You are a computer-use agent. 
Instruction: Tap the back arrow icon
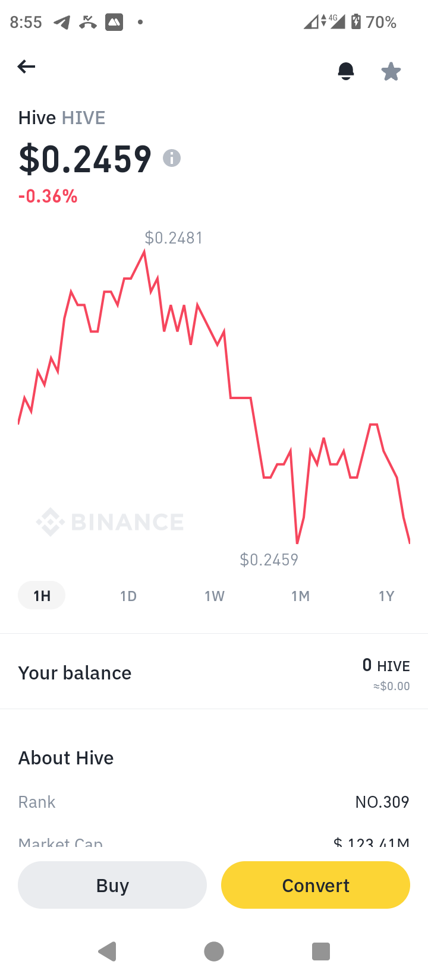click(26, 67)
